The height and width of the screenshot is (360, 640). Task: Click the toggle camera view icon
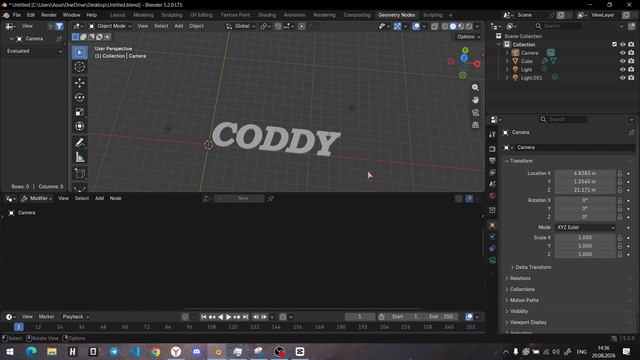click(x=475, y=113)
